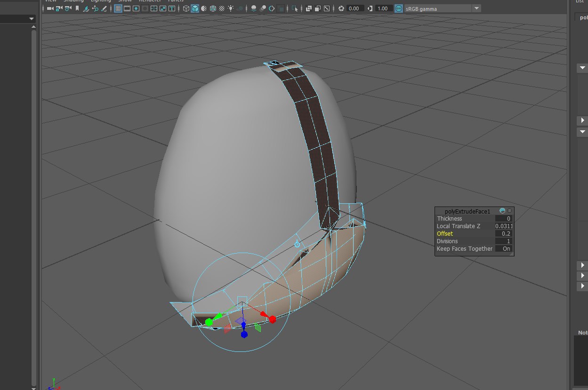This screenshot has height=390, width=588.
Task: Click the camera Bookmarks icon
Action: [x=77, y=8]
